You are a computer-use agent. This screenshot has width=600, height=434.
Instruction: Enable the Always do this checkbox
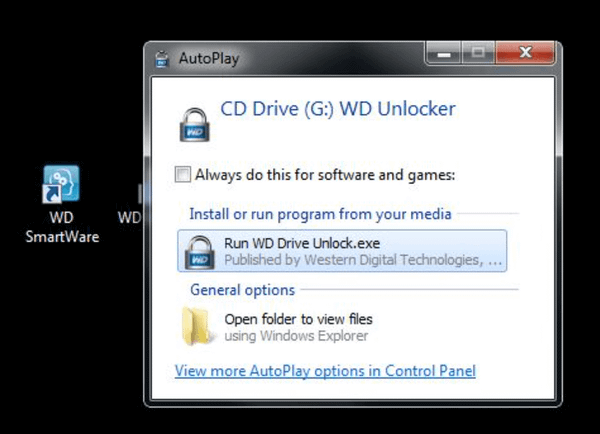[x=182, y=175]
